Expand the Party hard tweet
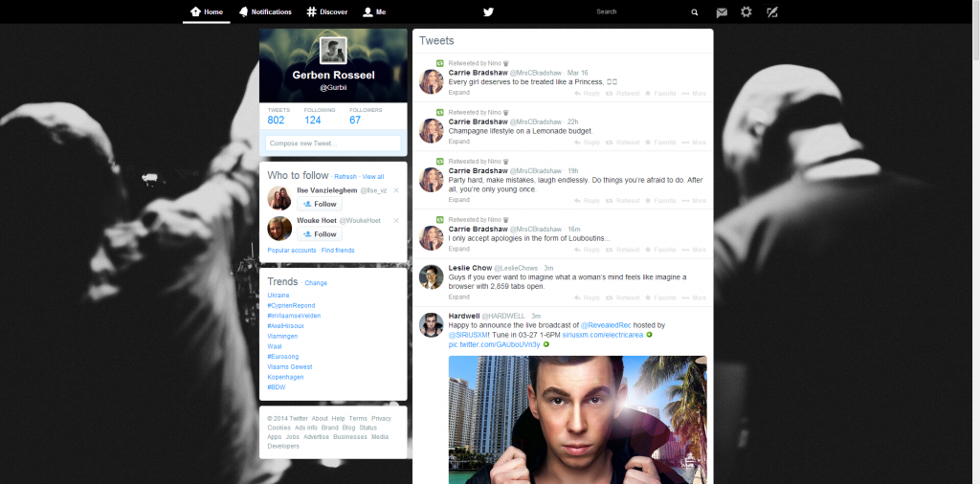This screenshot has height=484, width=980. 458,200
